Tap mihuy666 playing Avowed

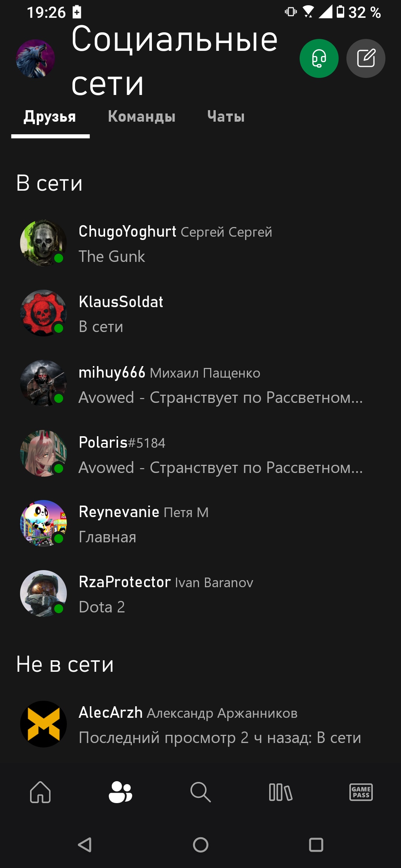click(x=200, y=384)
